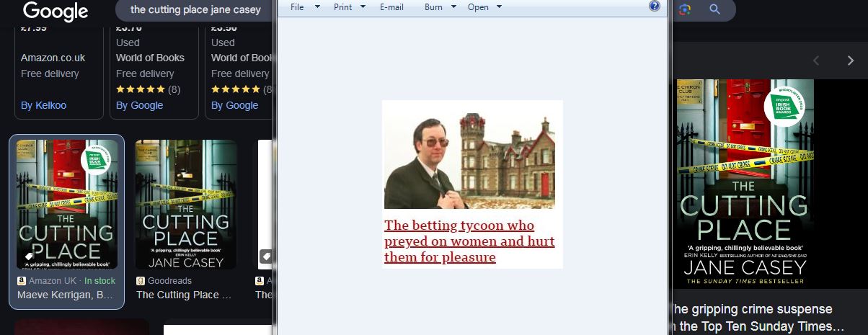Click the star rating with (8) reviews
868x335 pixels.
(148, 89)
